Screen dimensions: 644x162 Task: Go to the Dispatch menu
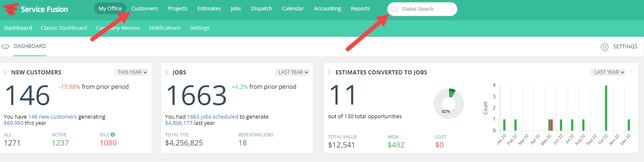[x=261, y=9]
